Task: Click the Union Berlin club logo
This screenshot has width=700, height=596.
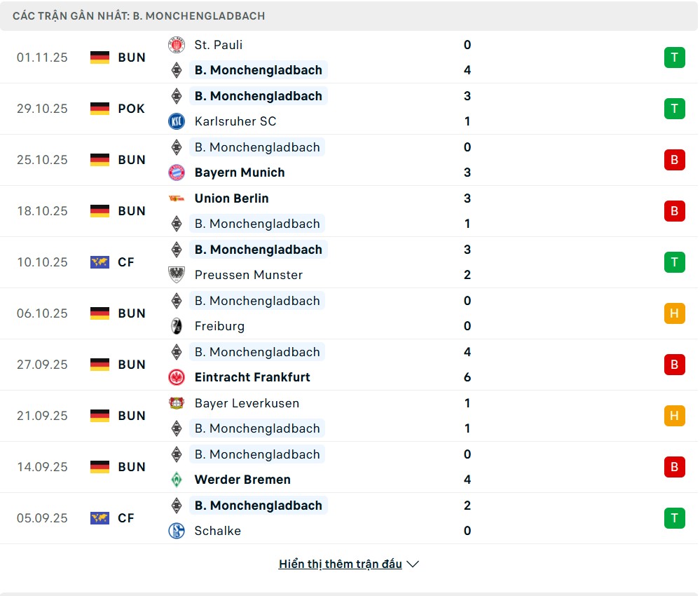Action: click(176, 198)
